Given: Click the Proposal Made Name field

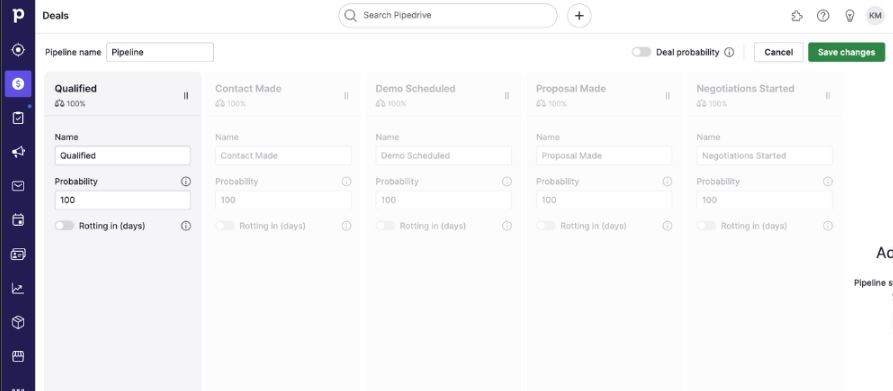Looking at the screenshot, I should tap(604, 155).
